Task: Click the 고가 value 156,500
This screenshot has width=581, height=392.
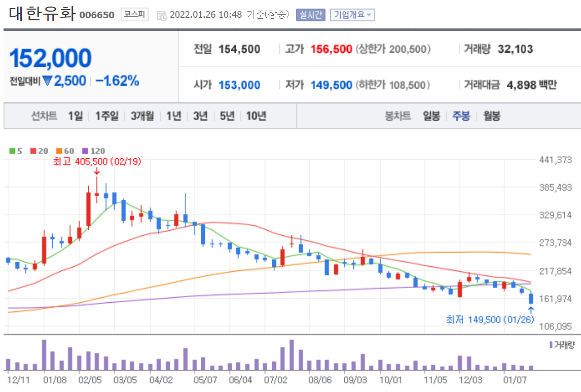Action: (x=331, y=49)
